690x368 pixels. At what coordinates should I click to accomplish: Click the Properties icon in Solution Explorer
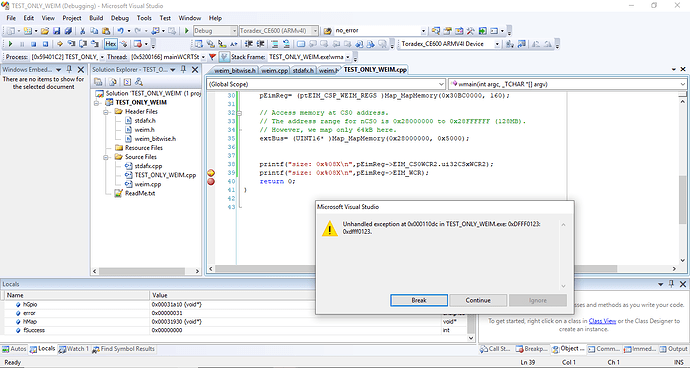pyautogui.click(x=98, y=82)
